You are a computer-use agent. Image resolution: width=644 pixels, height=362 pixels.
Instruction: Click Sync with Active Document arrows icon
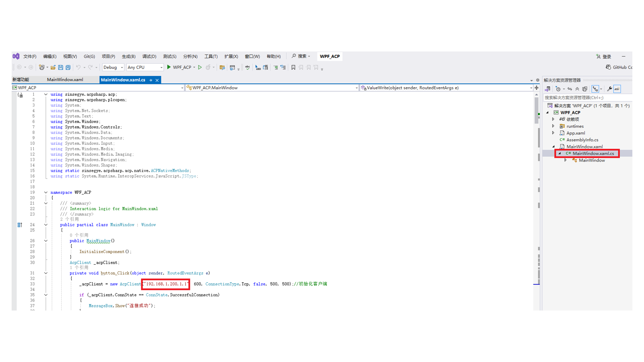[x=570, y=89]
